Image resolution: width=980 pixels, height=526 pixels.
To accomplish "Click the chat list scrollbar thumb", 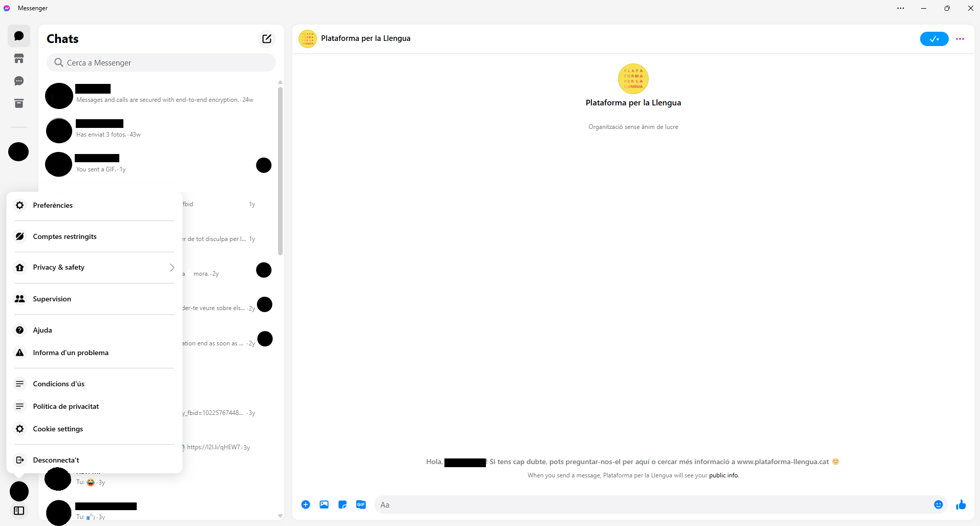I will click(280, 171).
